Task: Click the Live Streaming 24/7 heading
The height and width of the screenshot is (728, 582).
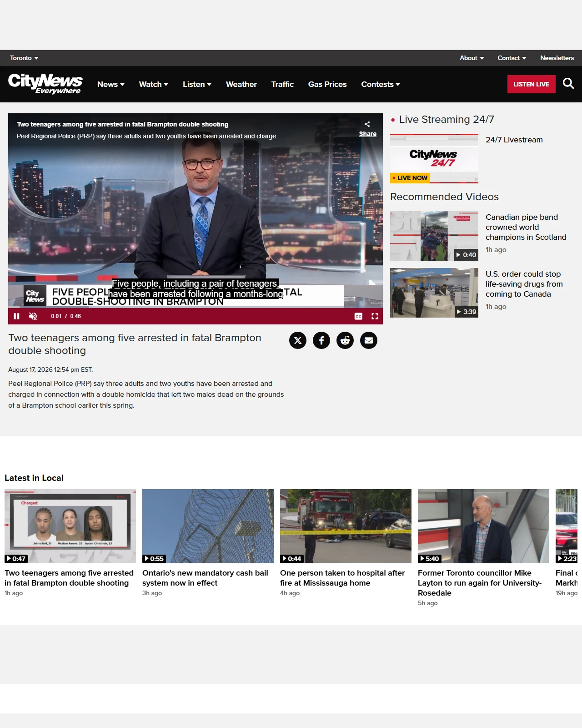Action: click(447, 119)
